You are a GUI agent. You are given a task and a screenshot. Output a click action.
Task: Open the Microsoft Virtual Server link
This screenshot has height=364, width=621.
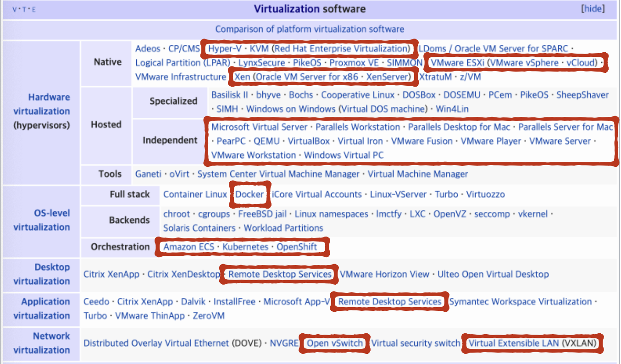[x=260, y=127]
